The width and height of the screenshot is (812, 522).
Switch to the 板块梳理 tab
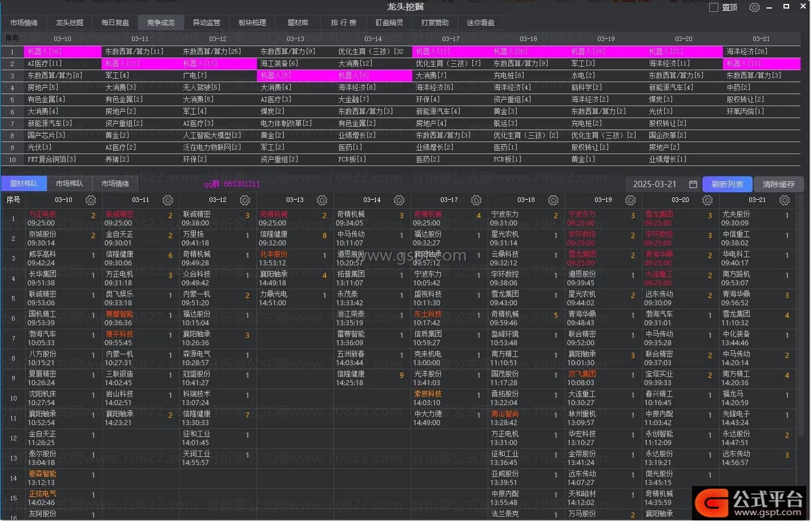(x=252, y=23)
